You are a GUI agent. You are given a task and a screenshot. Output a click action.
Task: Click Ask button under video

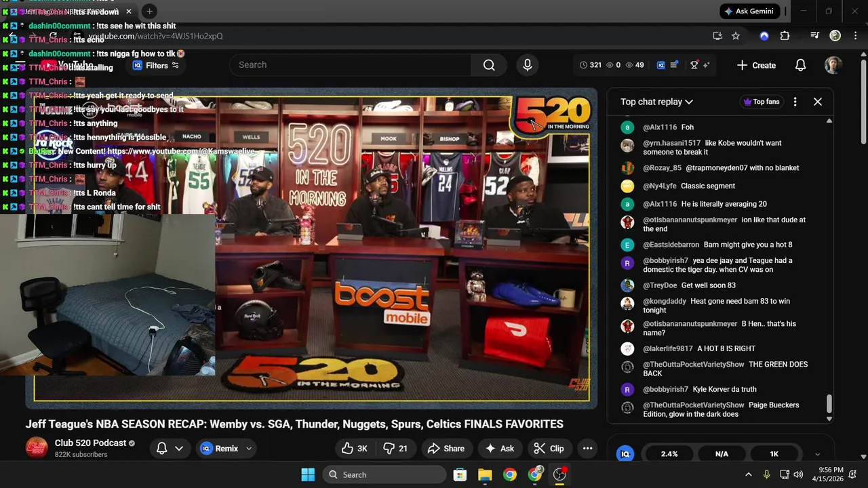[499, 448]
